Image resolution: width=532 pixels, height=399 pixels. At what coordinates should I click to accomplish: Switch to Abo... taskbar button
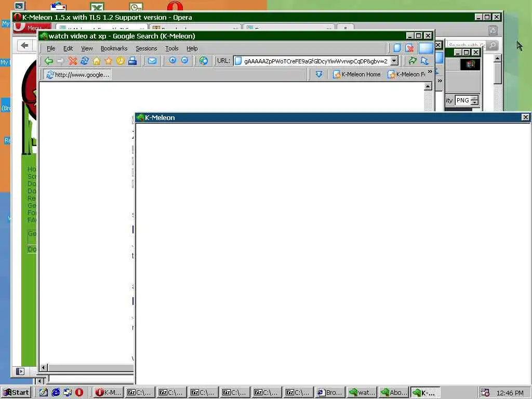pyautogui.click(x=394, y=392)
